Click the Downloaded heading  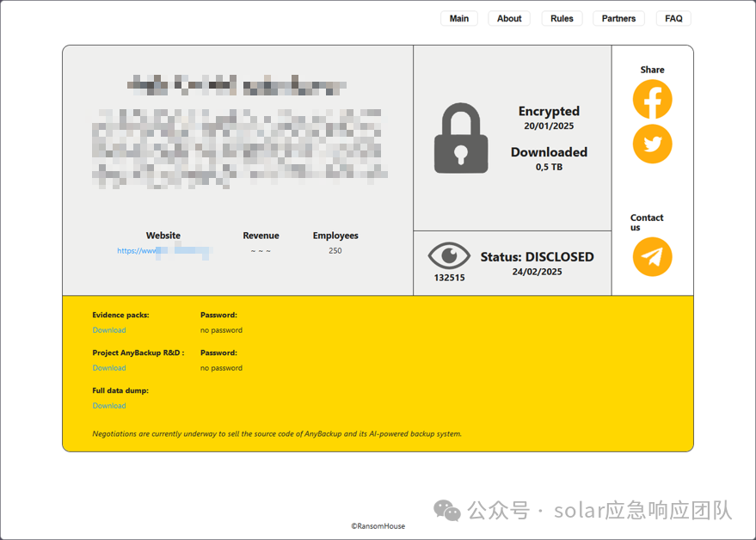[x=549, y=152]
